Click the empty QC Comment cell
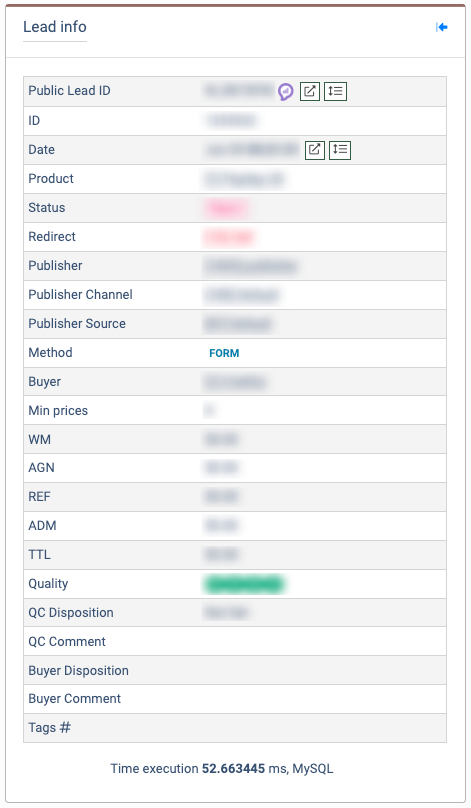Screen dimensions: 471x808 coord(323,642)
